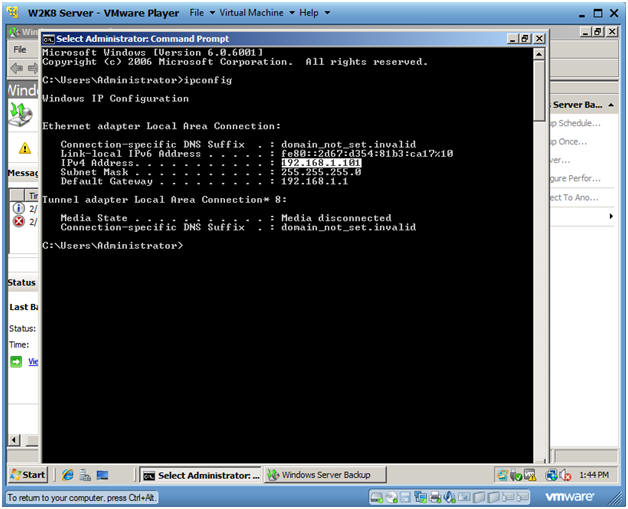Click the muted volume tray icon
Screen dimensions: 628x509
pyautogui.click(x=565, y=475)
